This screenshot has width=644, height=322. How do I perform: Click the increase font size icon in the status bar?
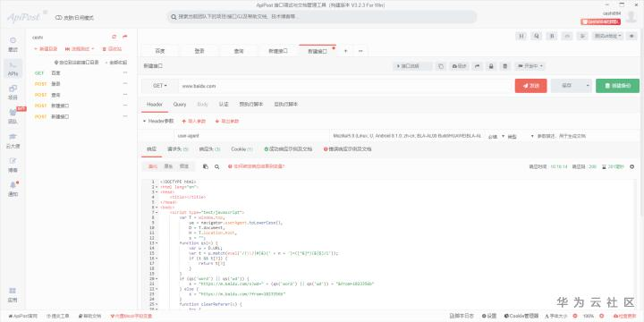tap(602, 317)
